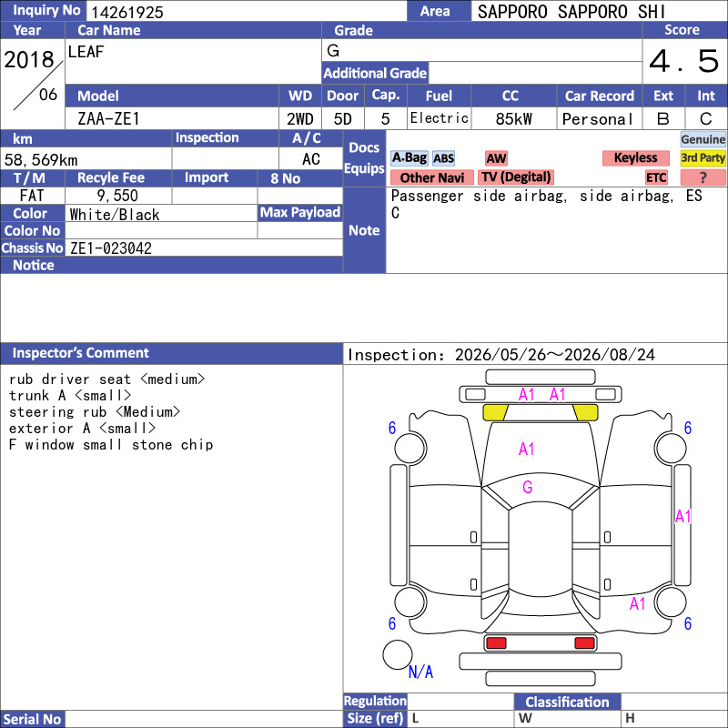Image resolution: width=728 pixels, height=728 pixels.
Task: Select the Genuine legend tag
Action: 703,139
